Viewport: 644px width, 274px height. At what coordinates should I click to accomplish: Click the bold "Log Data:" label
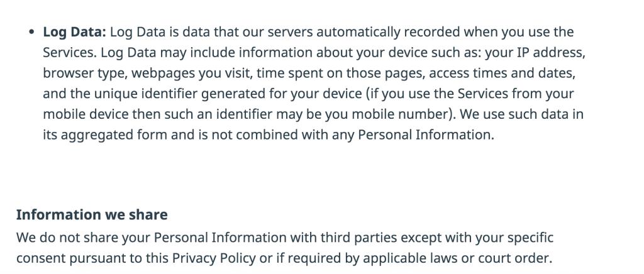pos(74,32)
